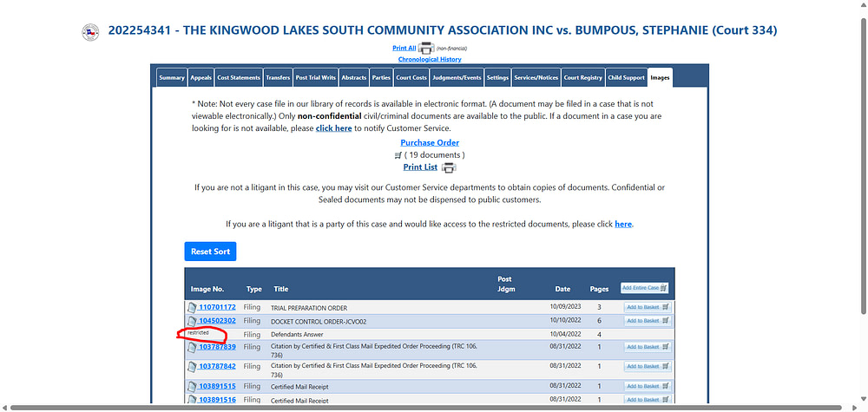The height and width of the screenshot is (412, 868).
Task: Open the Court Costs tab
Action: coord(411,78)
